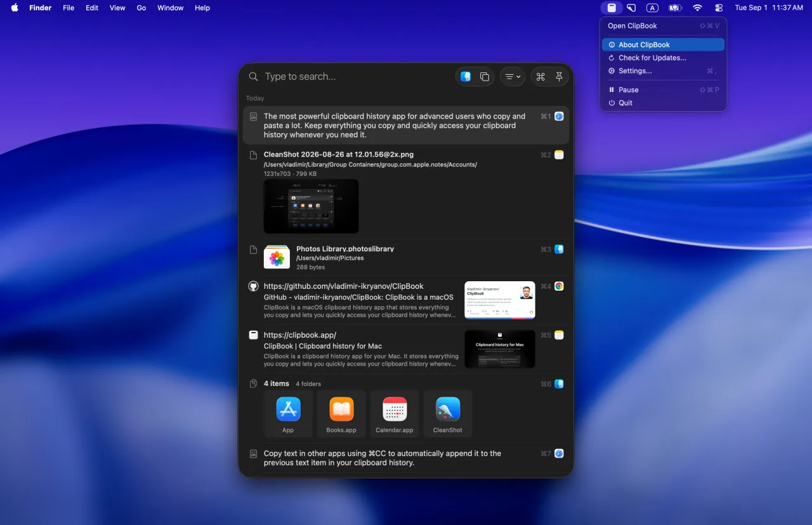Click the search magnifier icon in ClipBook

[253, 76]
